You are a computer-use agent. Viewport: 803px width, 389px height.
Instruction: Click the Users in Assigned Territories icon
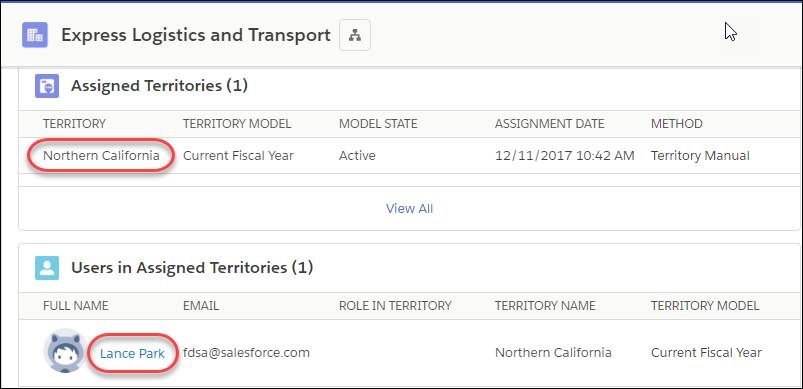click(x=47, y=268)
